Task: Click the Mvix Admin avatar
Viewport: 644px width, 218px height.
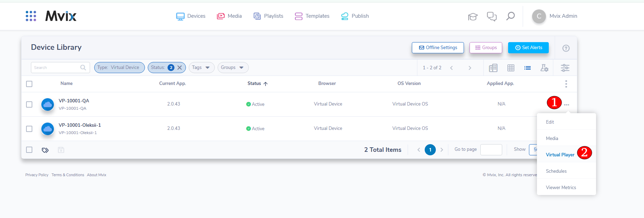Action: (x=539, y=16)
